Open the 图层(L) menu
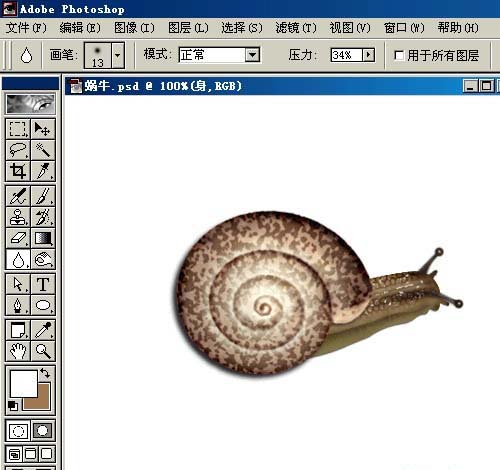 [188, 28]
